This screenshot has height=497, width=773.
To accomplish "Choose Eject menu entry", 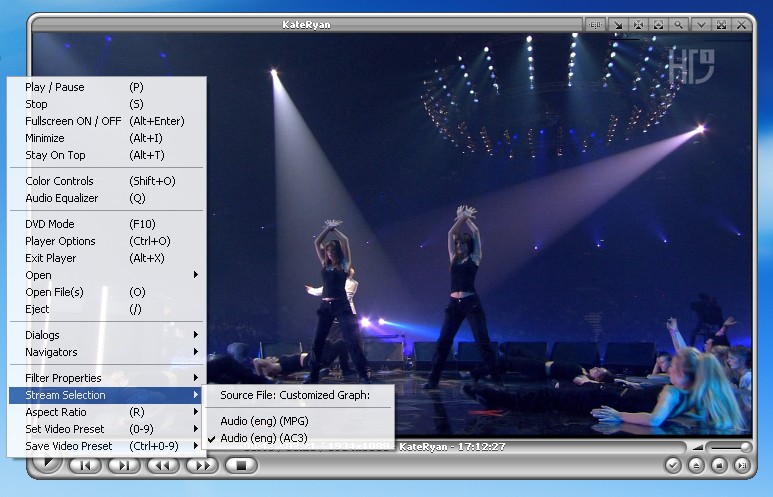I will (x=106, y=309).
